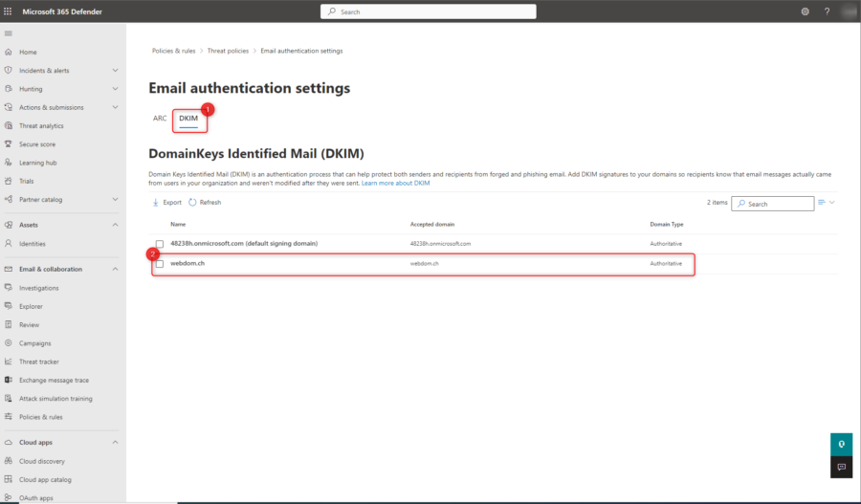Click the Trials gift icon

(x=9, y=181)
